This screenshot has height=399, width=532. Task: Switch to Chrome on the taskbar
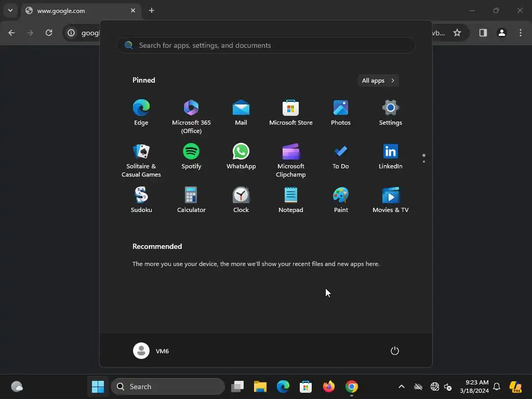[x=352, y=387]
